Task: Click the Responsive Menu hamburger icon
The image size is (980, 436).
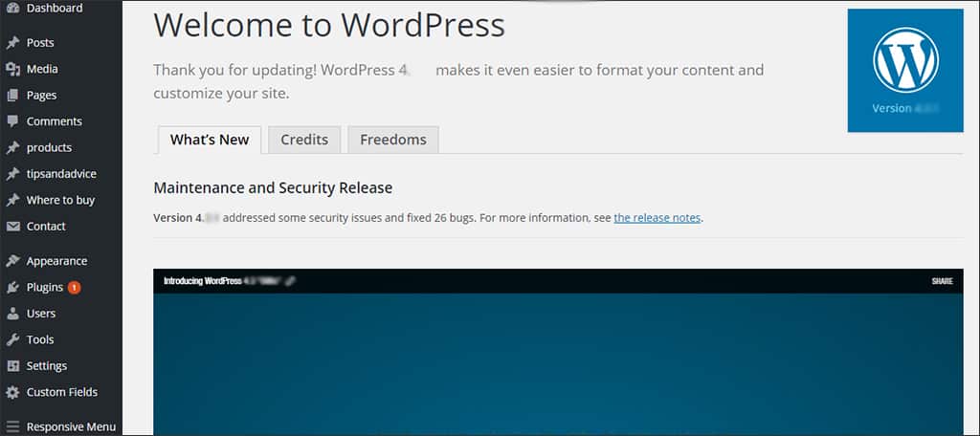Action: (12, 426)
